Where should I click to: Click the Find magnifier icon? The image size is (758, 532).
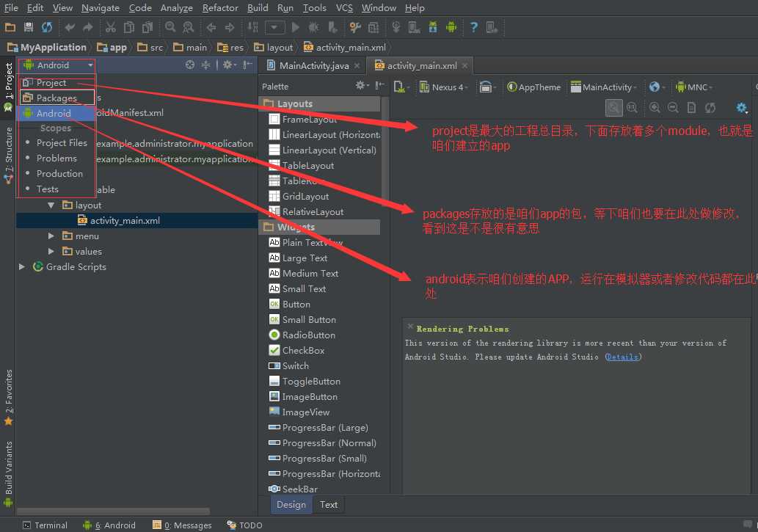click(x=170, y=27)
